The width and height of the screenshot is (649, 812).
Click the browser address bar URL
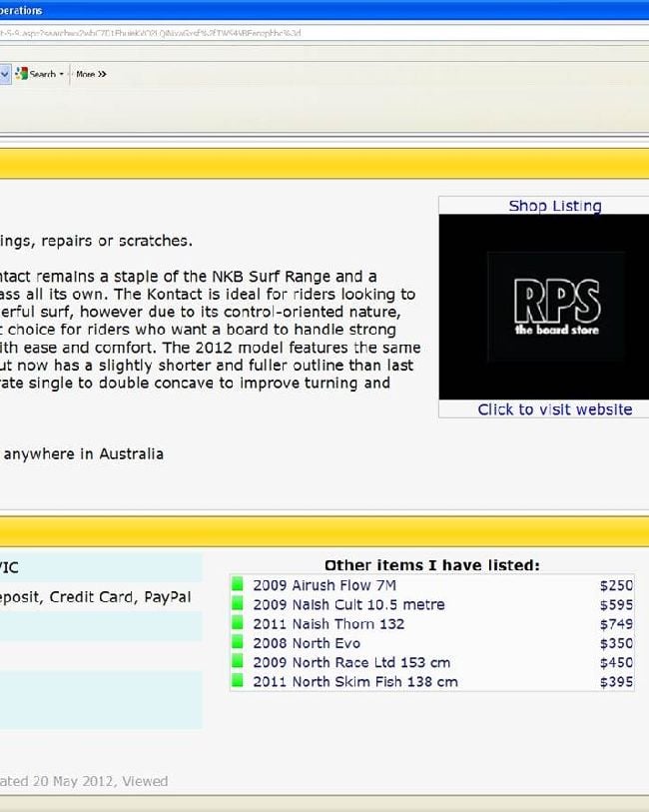click(x=150, y=33)
